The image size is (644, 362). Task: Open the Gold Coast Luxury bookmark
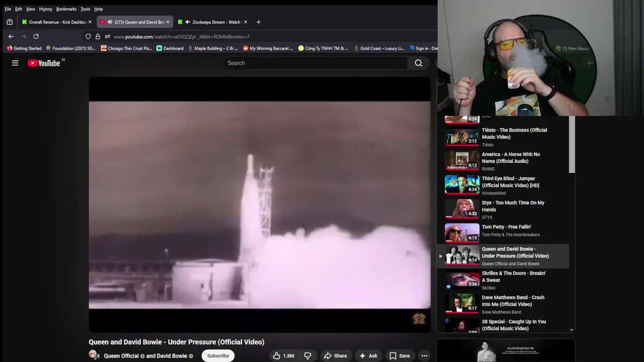[x=379, y=48]
